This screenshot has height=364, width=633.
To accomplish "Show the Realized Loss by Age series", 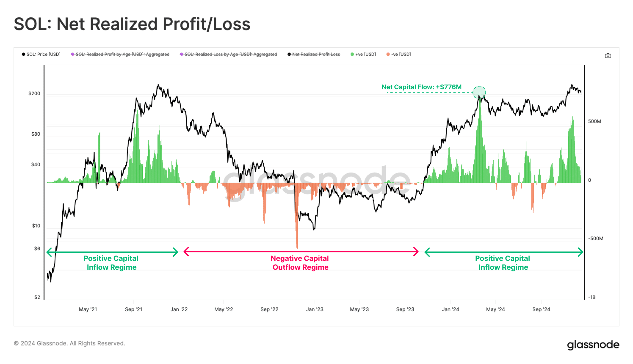I will click(x=228, y=54).
